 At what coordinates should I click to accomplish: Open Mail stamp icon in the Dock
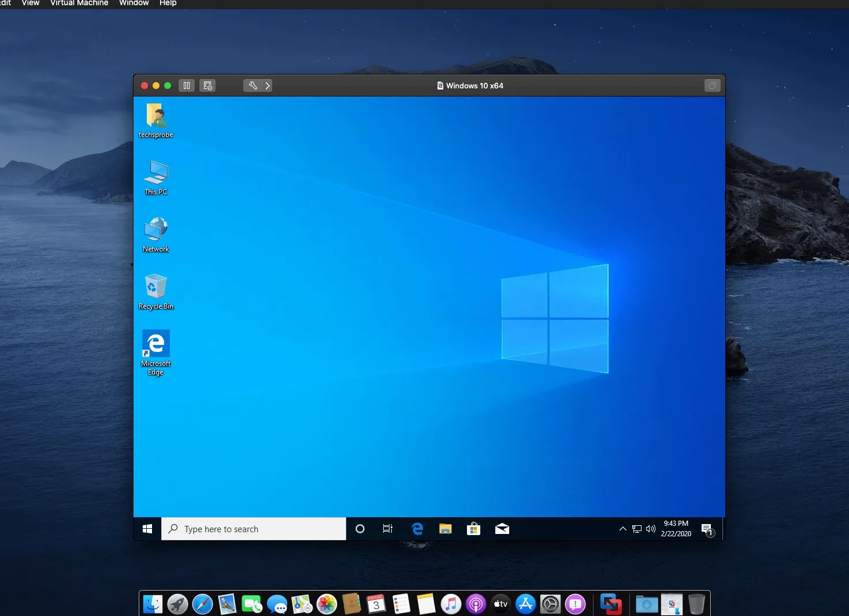tap(228, 604)
